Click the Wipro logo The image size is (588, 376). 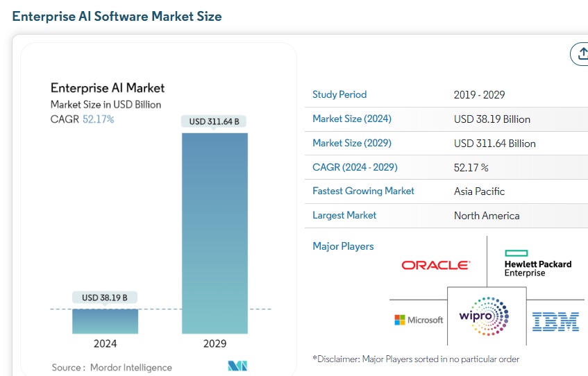pyautogui.click(x=484, y=316)
